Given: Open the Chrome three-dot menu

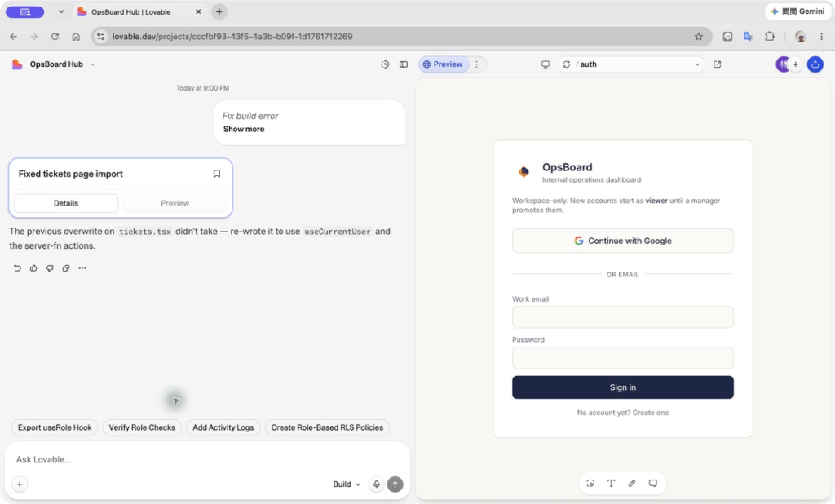Looking at the screenshot, I should coord(821,36).
